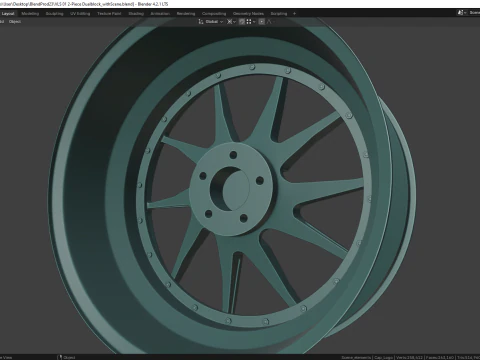
Task: Select the Scripting workspace tab
Action: pos(279,14)
